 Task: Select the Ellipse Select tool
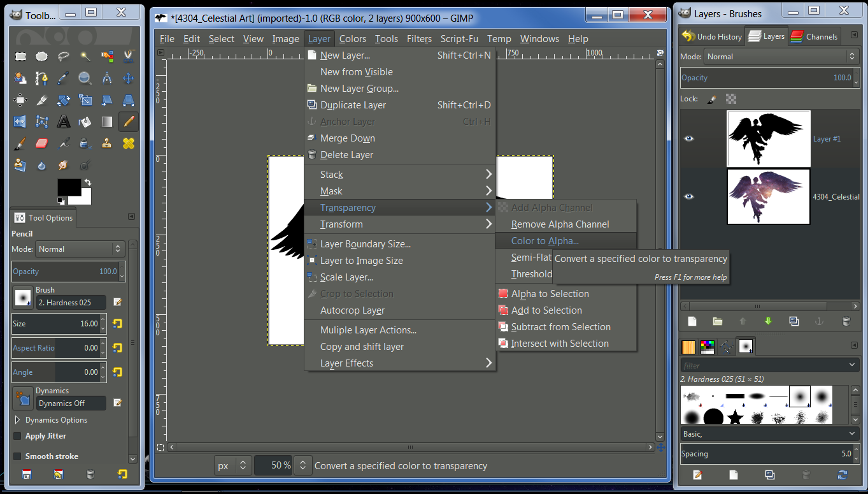(42, 57)
